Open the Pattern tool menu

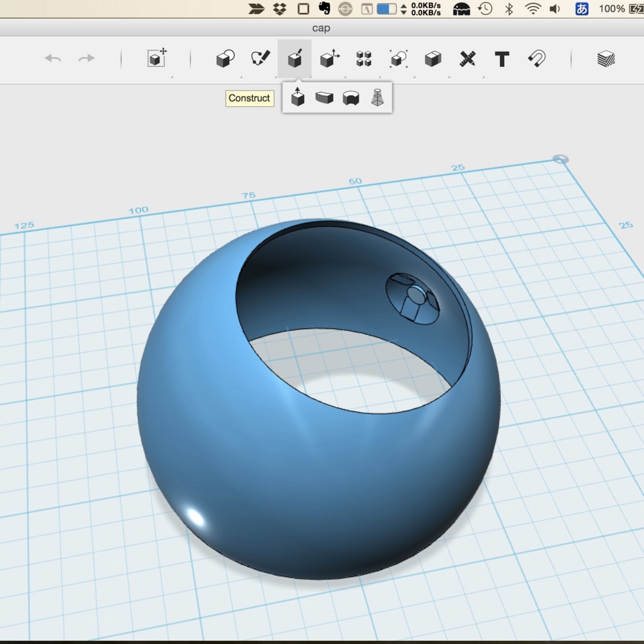[364, 59]
